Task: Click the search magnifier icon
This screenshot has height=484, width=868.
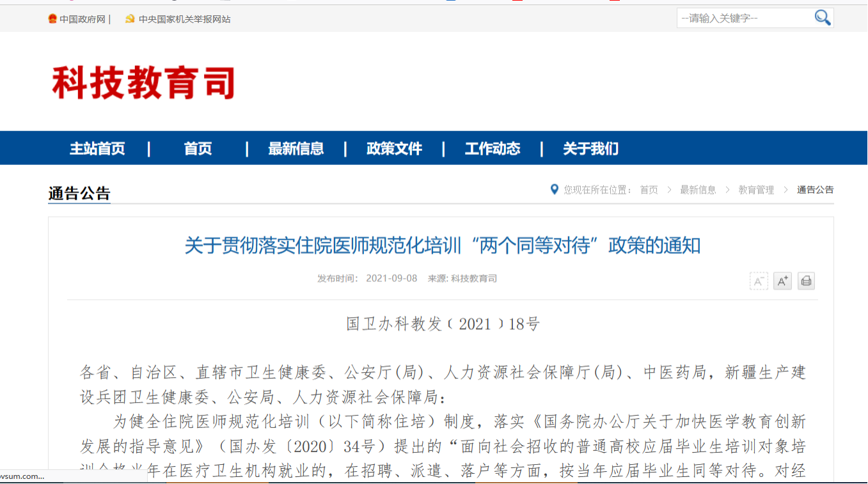Action: click(x=822, y=18)
